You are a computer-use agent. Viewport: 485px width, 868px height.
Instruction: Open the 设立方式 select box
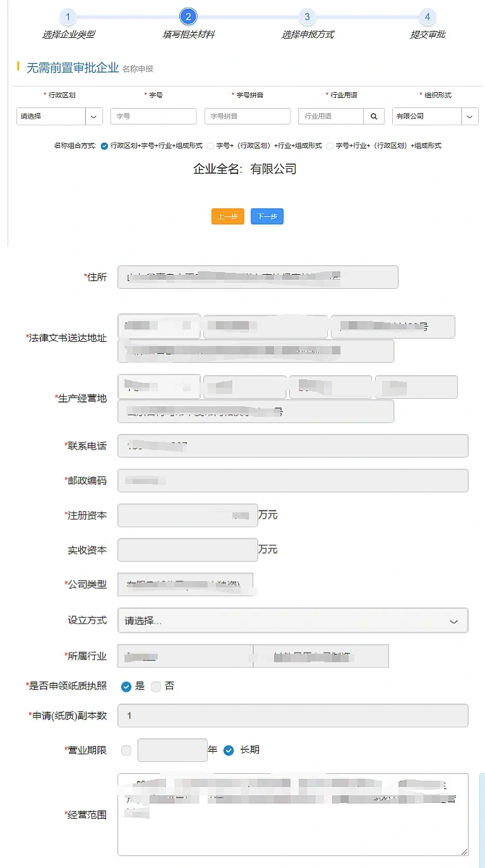pos(293,620)
